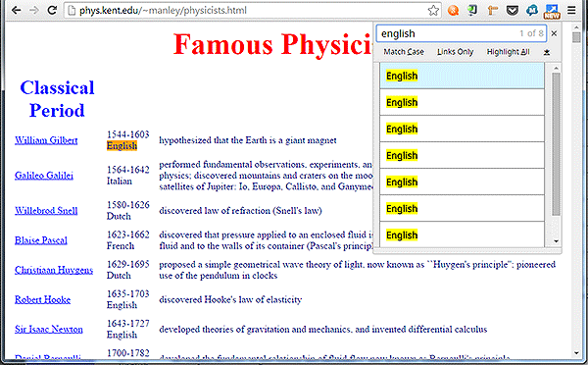This screenshot has height=365, width=588.
Task: Click the 'Famous Physici' page title
Action: (x=272, y=44)
